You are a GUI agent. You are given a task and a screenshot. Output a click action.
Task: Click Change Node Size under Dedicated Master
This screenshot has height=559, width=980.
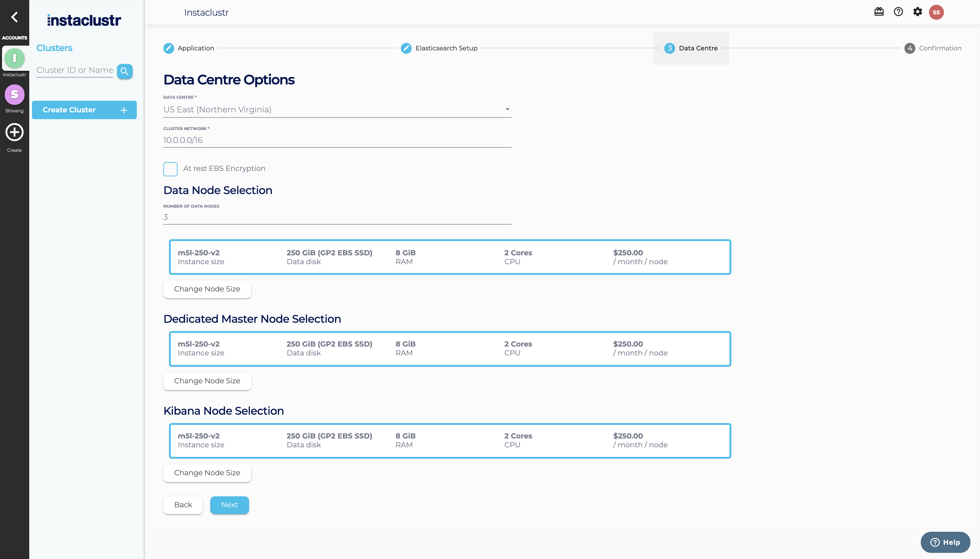click(x=207, y=381)
